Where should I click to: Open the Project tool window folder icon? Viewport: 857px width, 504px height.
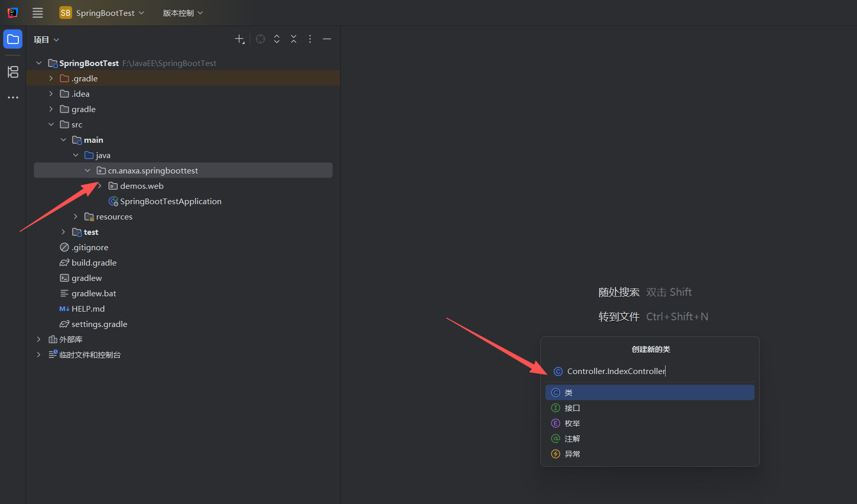tap(13, 39)
